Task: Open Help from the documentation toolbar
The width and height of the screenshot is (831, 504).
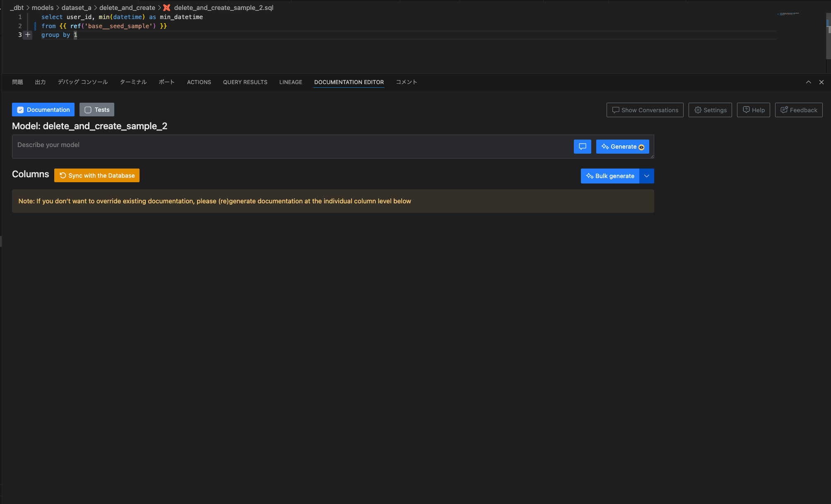Action: (753, 110)
